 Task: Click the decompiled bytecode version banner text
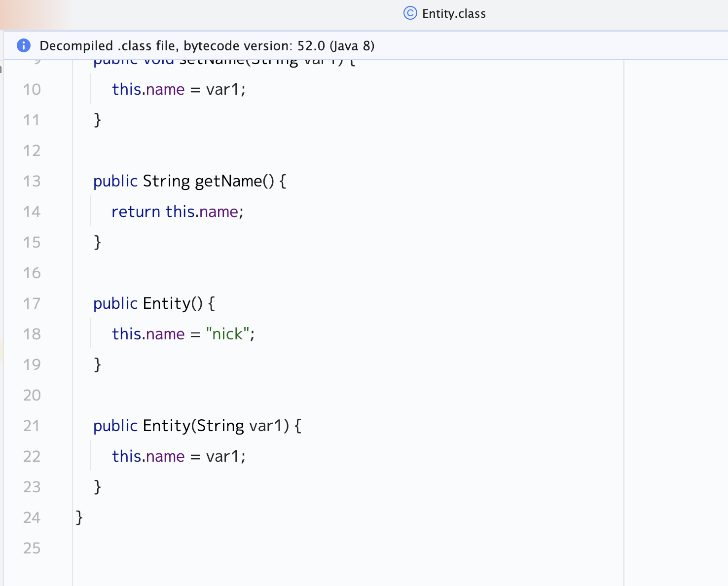click(207, 46)
